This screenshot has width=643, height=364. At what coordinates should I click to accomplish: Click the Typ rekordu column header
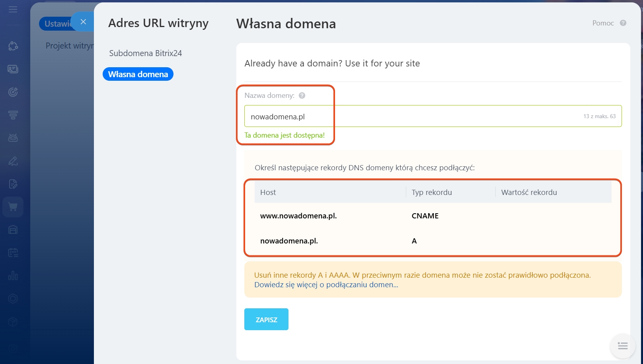(x=432, y=193)
